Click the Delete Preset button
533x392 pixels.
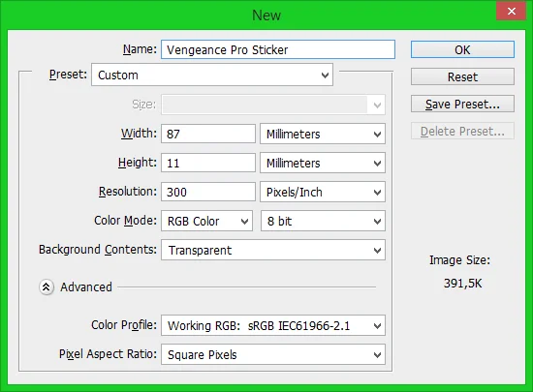(x=462, y=131)
